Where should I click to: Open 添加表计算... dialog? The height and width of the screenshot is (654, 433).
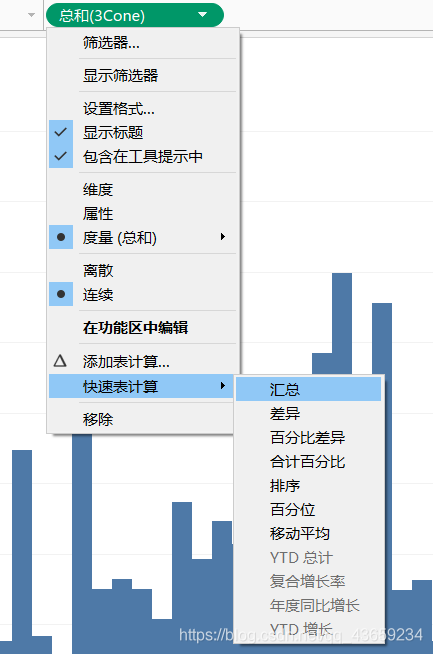(x=143, y=361)
